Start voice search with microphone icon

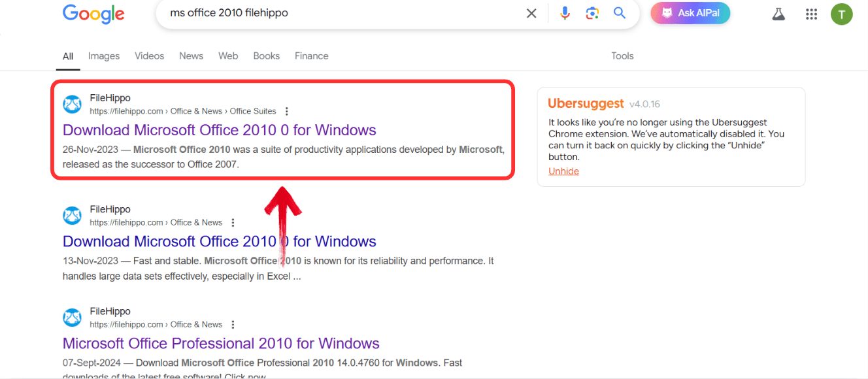pyautogui.click(x=565, y=14)
